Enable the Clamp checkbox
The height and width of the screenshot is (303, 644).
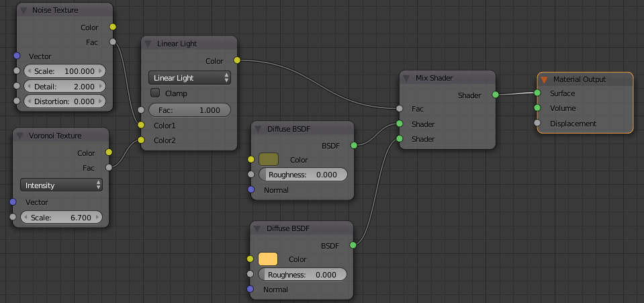(155, 93)
